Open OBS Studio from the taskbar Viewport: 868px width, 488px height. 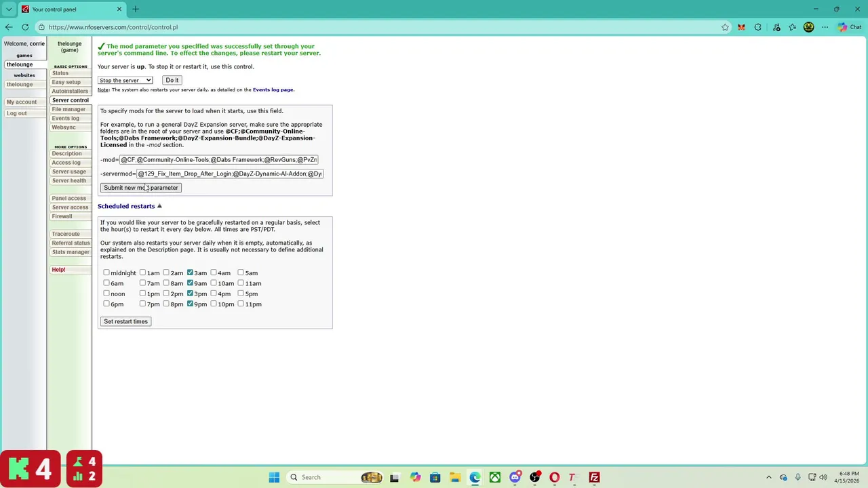click(534, 477)
